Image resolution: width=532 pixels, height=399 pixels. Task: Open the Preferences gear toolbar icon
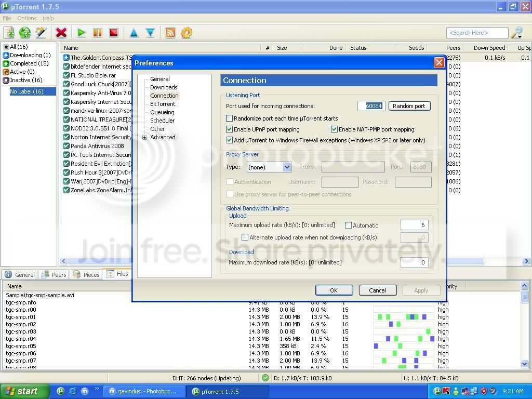(x=187, y=33)
